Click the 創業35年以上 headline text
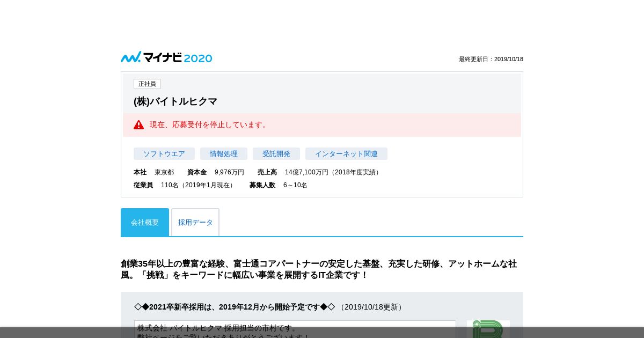Image resolution: width=644 pixels, height=338 pixels. [x=319, y=269]
